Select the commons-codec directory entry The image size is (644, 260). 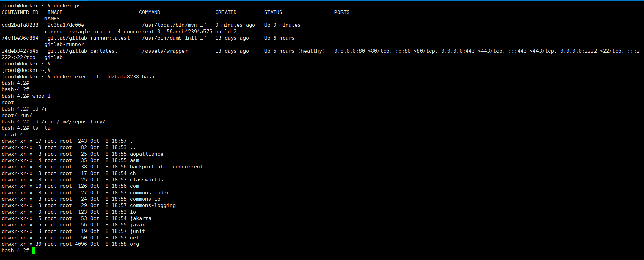(150, 193)
